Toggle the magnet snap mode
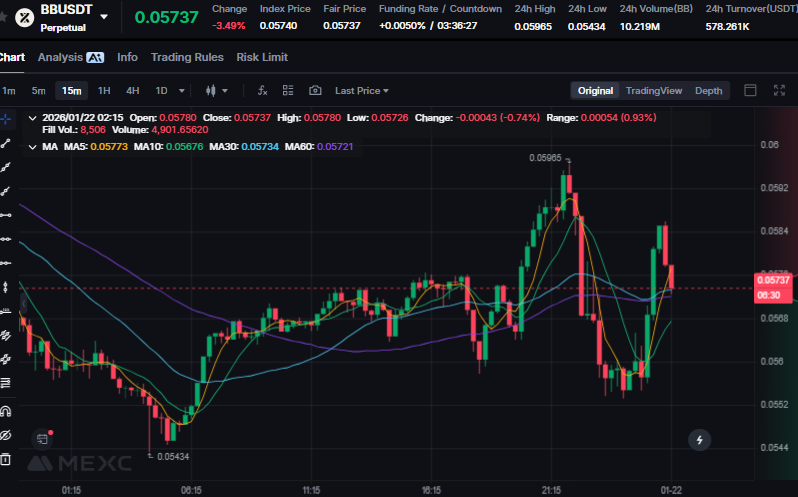798x497 pixels. pos(6,411)
